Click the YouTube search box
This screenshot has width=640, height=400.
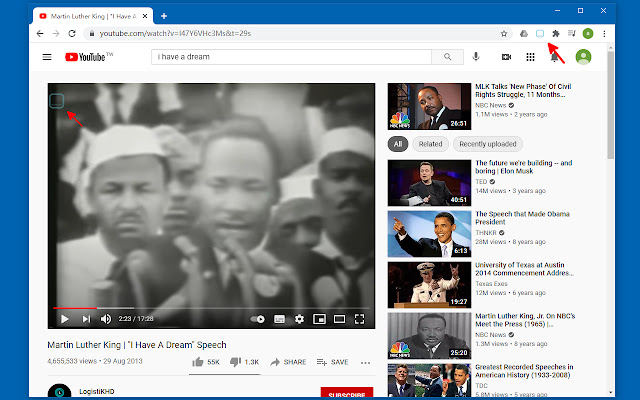pos(291,57)
